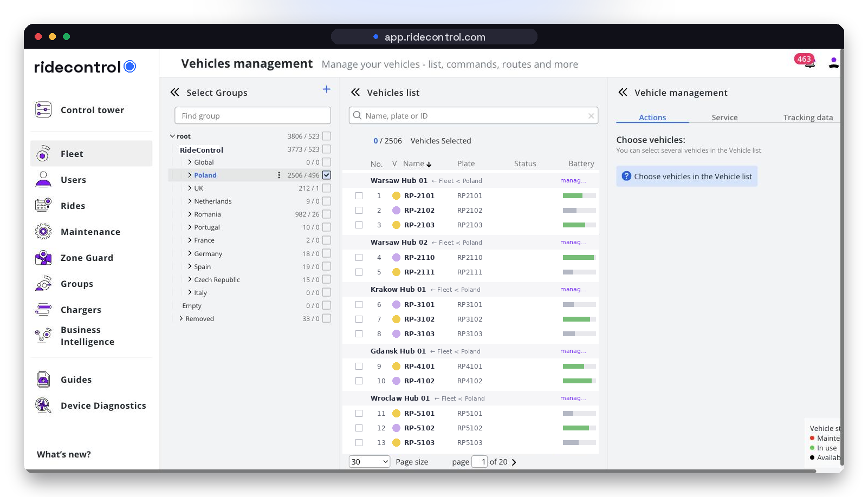The height and width of the screenshot is (497, 868).
Task: Open Poland group three-dot menu
Action: [279, 175]
